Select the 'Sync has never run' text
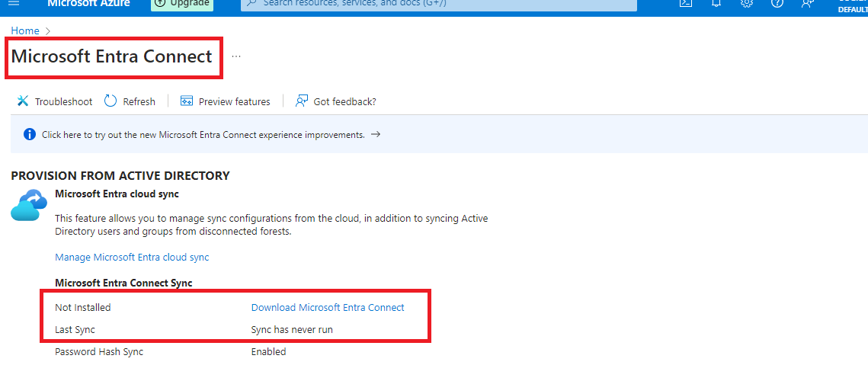 coord(293,329)
